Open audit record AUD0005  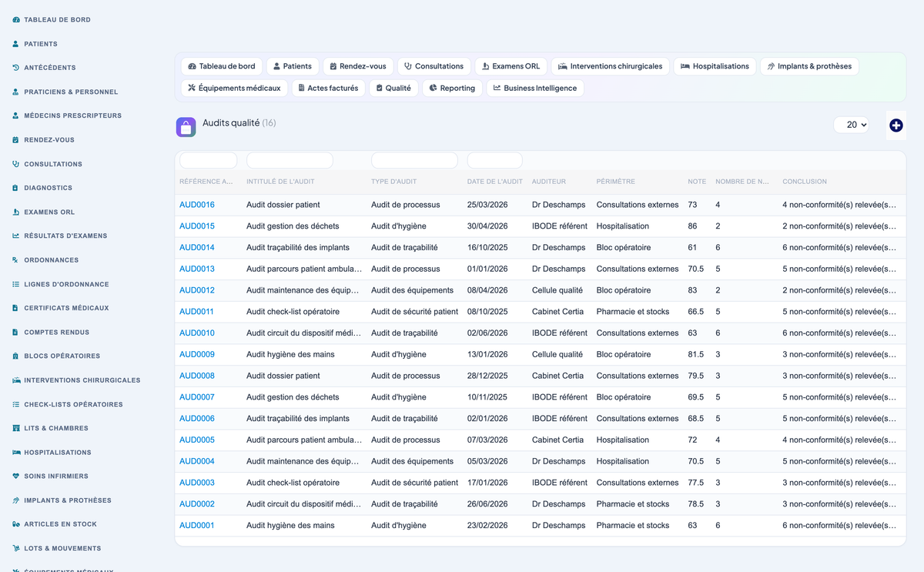[x=197, y=440]
